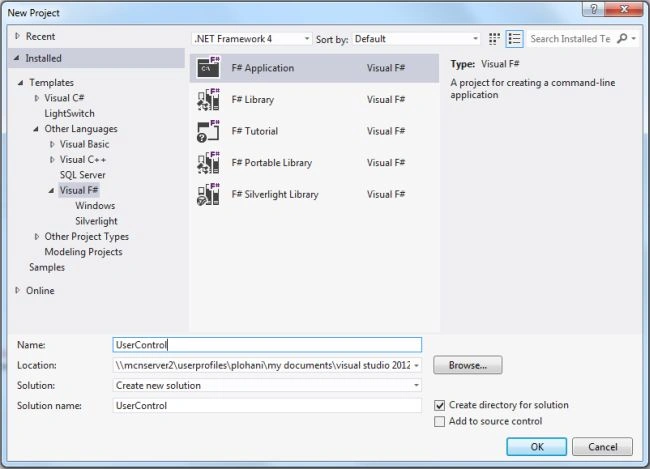Image resolution: width=650 pixels, height=469 pixels.
Task: Switch to medium icons list view
Action: click(x=514, y=39)
